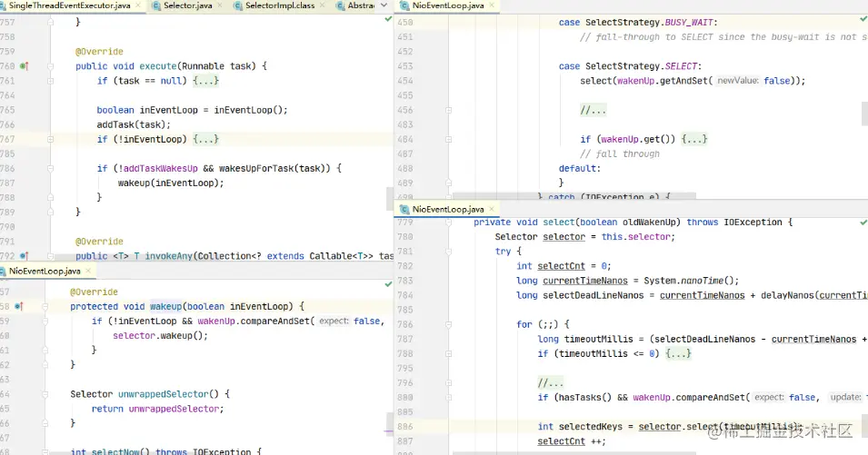Expand folded block after timeoutMillis <= 0

[679, 354]
